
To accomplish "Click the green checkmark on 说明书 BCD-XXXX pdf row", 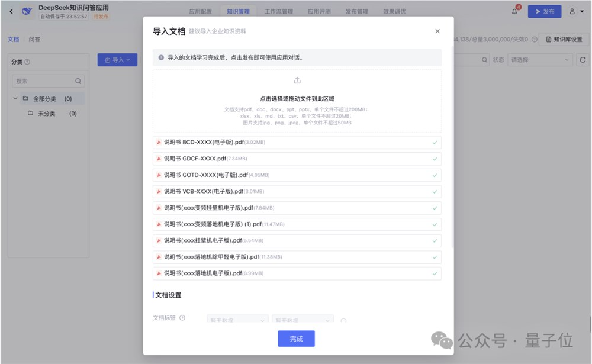I will coord(436,142).
